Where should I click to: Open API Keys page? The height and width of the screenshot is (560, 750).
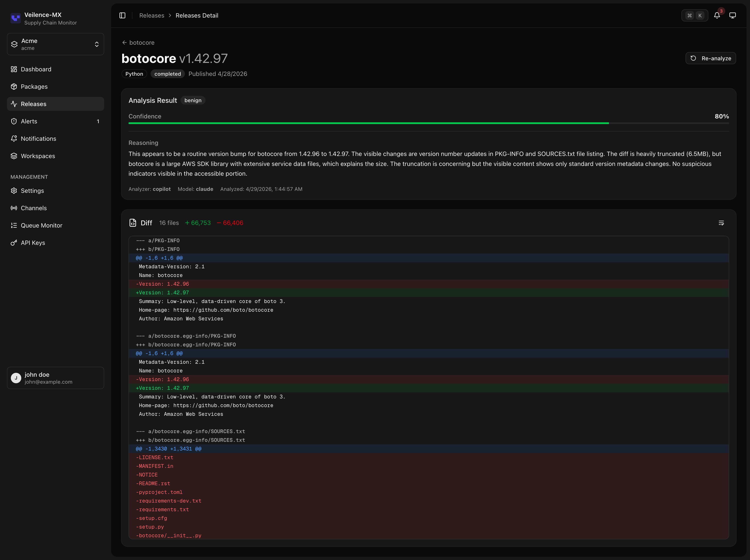tap(56, 242)
